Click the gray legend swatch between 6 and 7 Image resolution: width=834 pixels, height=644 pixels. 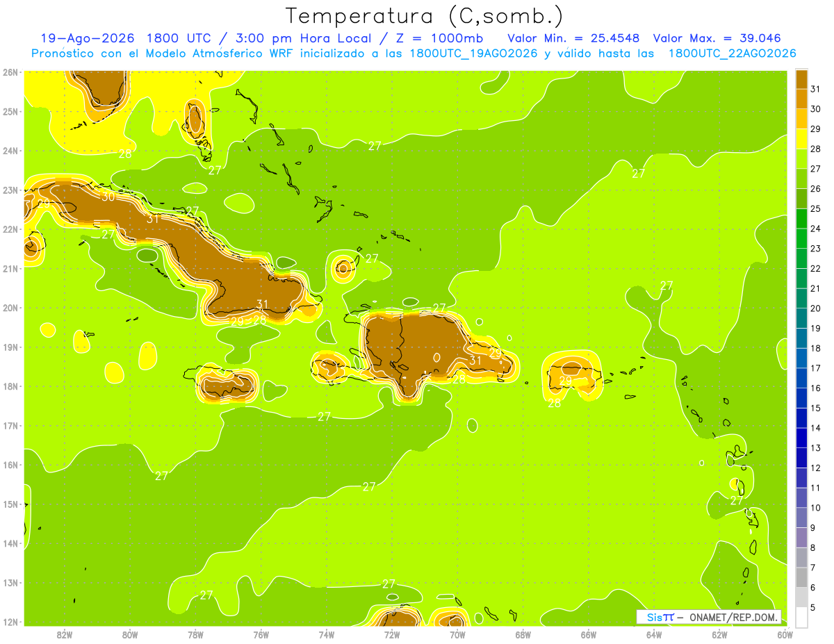coord(801,577)
